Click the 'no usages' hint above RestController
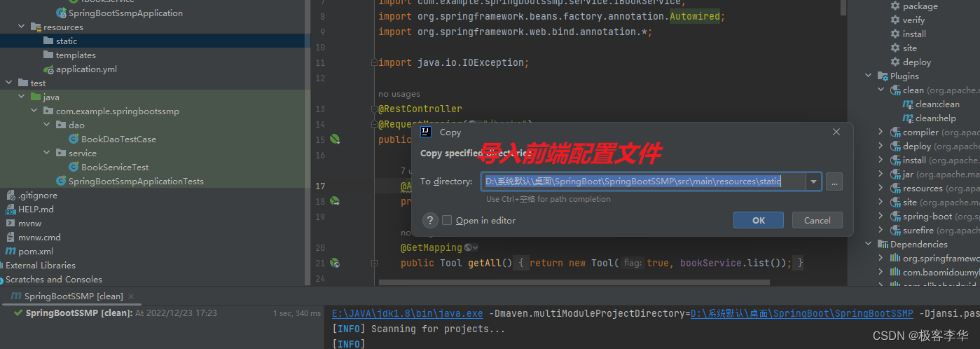Screen dimensions: 980x349 399,94
